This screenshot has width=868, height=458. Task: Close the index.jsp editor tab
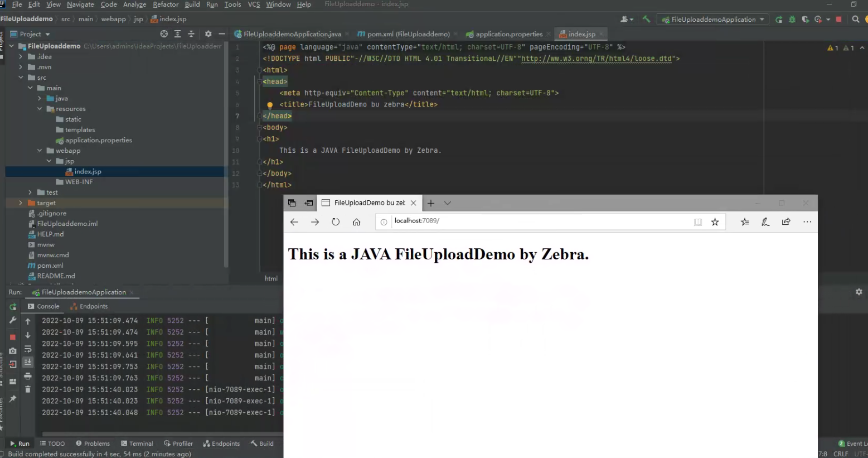601,34
